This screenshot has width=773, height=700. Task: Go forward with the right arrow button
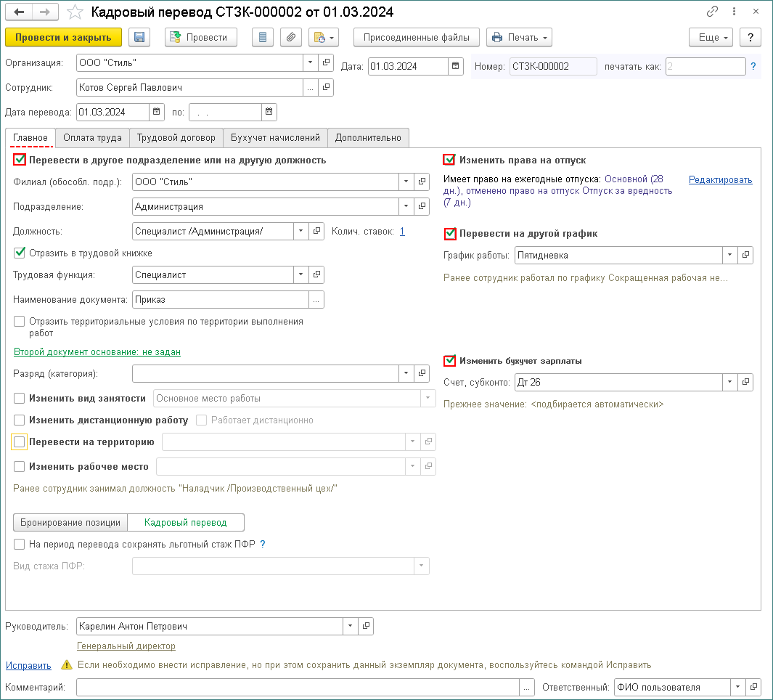[x=45, y=12]
